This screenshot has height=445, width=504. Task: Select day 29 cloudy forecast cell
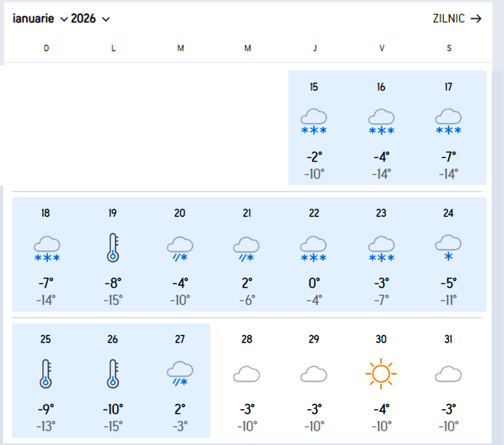(314, 381)
